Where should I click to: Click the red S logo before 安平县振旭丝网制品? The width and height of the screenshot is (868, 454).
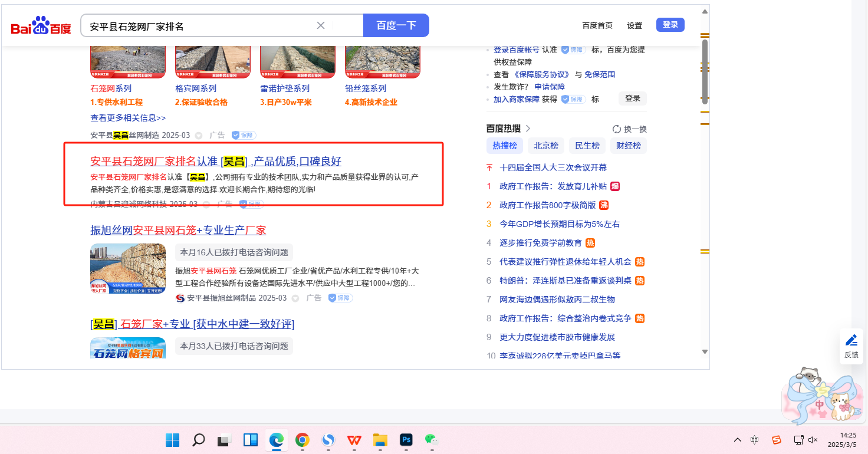[180, 298]
